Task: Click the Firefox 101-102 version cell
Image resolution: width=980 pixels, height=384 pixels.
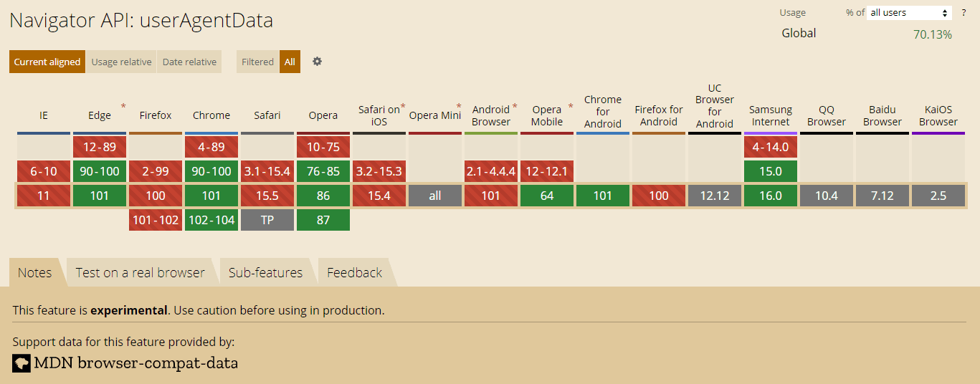Action: 156,220
